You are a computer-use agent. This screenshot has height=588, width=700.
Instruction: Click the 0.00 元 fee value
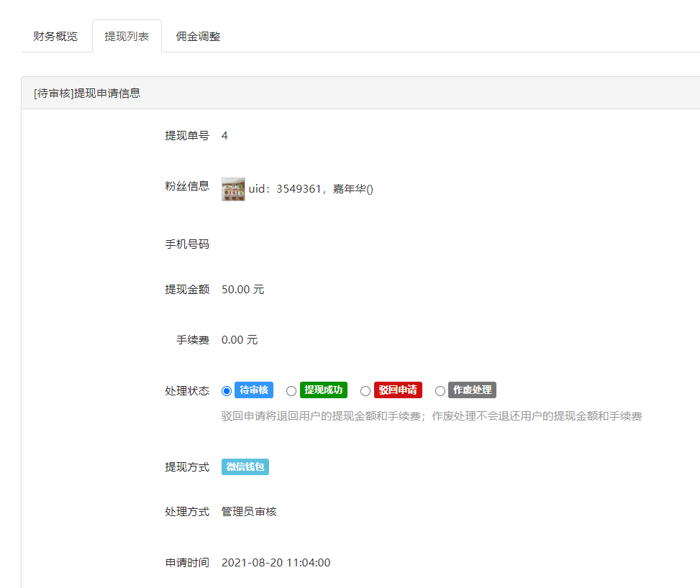tap(240, 340)
